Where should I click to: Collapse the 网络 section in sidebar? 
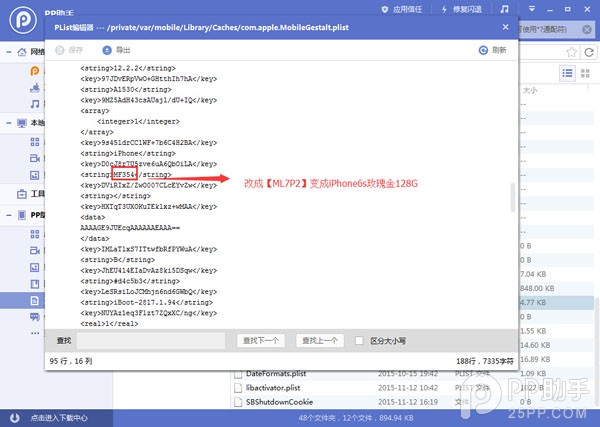[9, 52]
